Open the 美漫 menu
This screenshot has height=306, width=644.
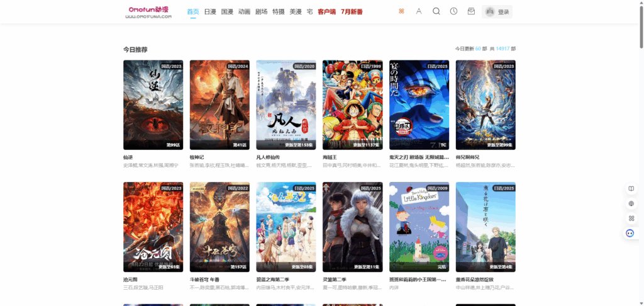click(296, 12)
